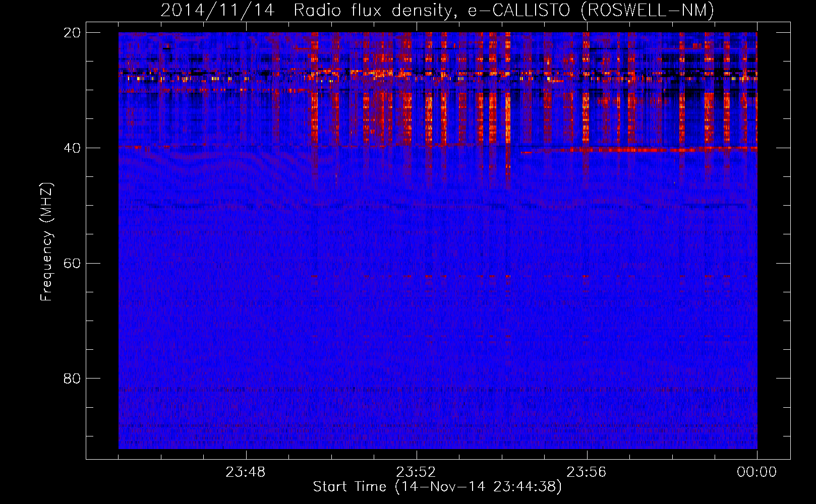Click the y-axis tick label '40'
Screen dimensions: 816x504
(72, 148)
